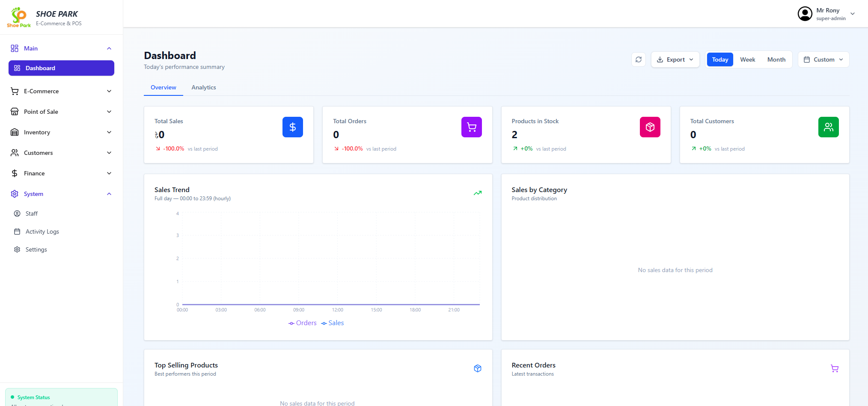
Task: Switch to the Overview tab
Action: pyautogui.click(x=163, y=87)
